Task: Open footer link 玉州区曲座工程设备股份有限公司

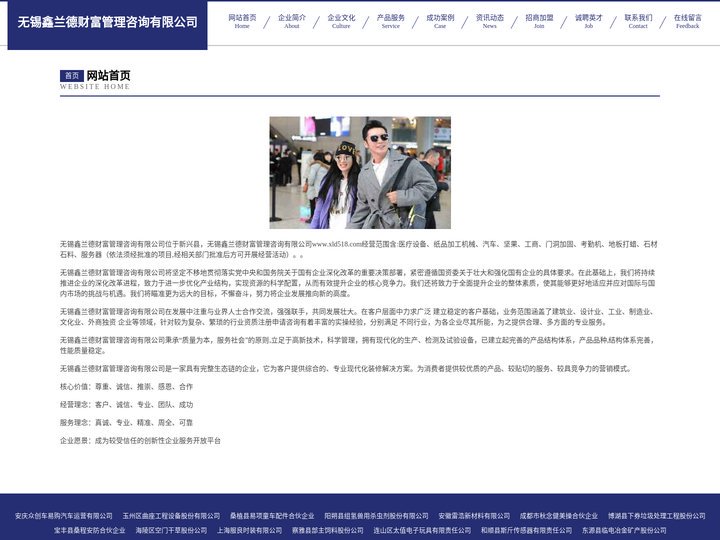Action: point(171,516)
